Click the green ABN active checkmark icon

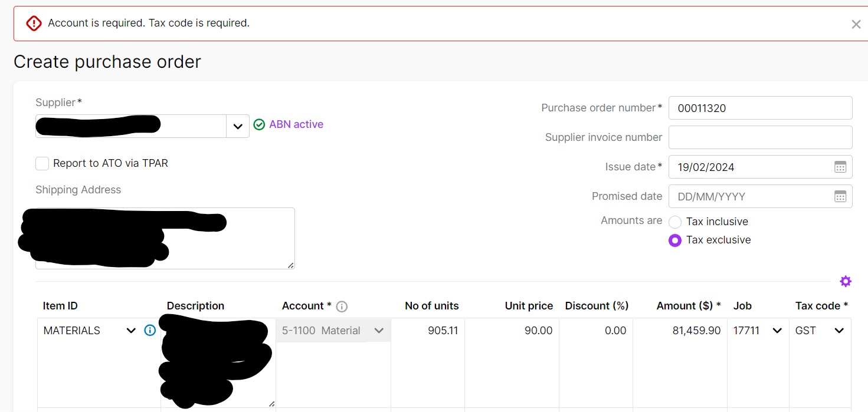pos(259,124)
